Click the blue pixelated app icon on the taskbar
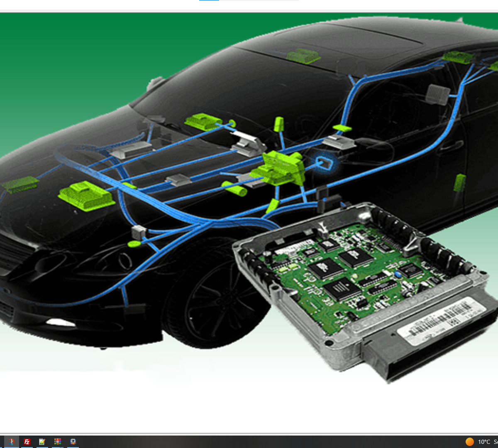The image size is (498, 448). [x=73, y=441]
